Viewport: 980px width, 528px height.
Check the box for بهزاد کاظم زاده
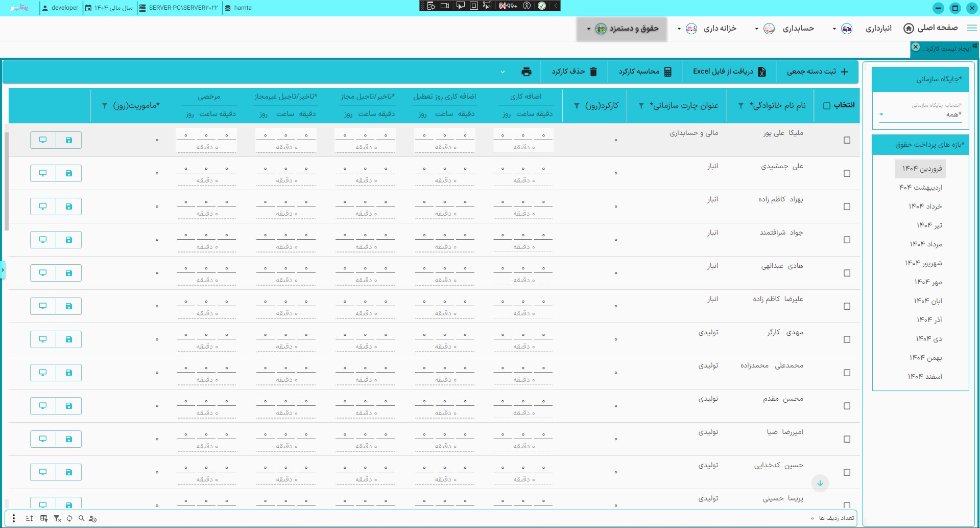tap(847, 206)
